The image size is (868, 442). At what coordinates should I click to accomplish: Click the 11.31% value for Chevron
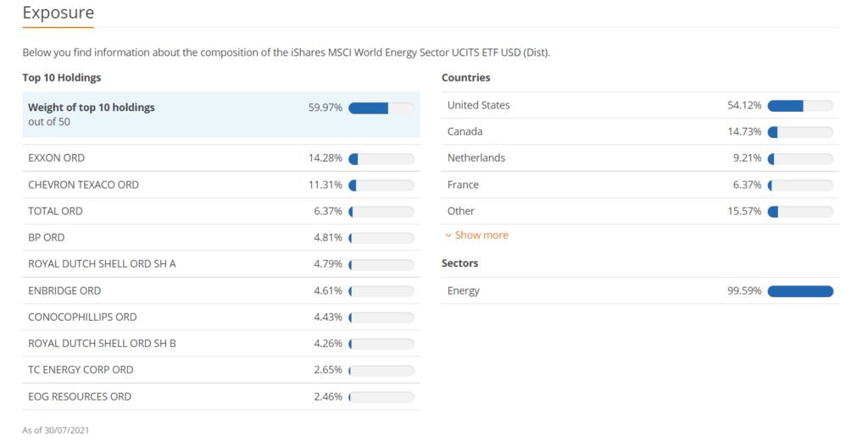click(x=325, y=185)
